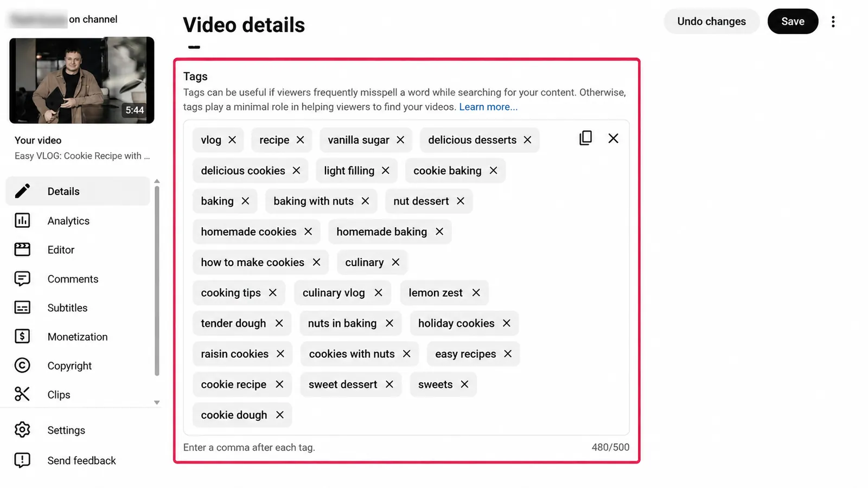The width and height of the screenshot is (868, 488).
Task: Click the sidebar scroll up arrow
Action: (x=157, y=181)
